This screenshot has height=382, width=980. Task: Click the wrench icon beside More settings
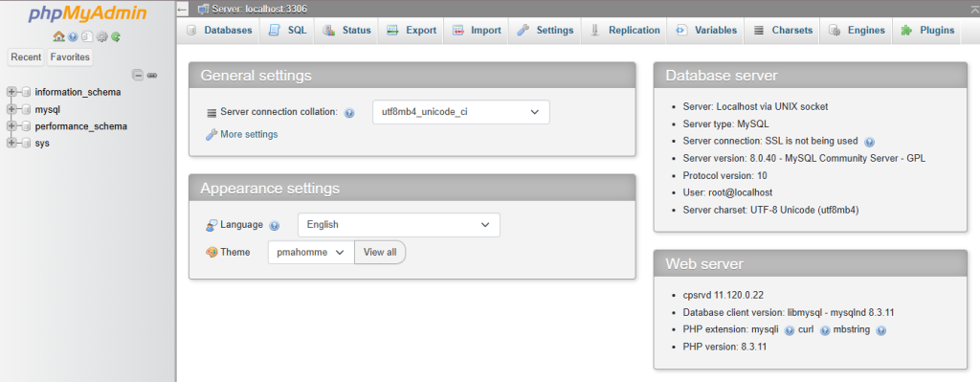[x=212, y=134]
